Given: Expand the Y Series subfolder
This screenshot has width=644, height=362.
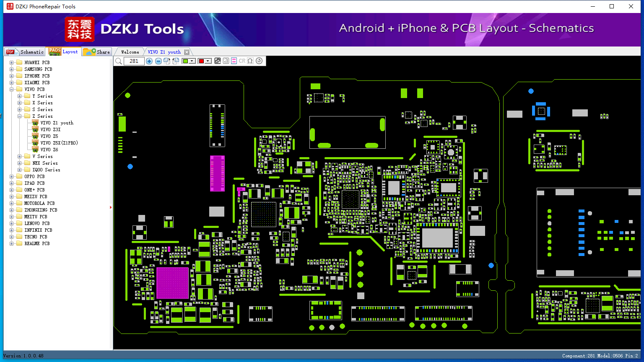Looking at the screenshot, I should point(20,96).
